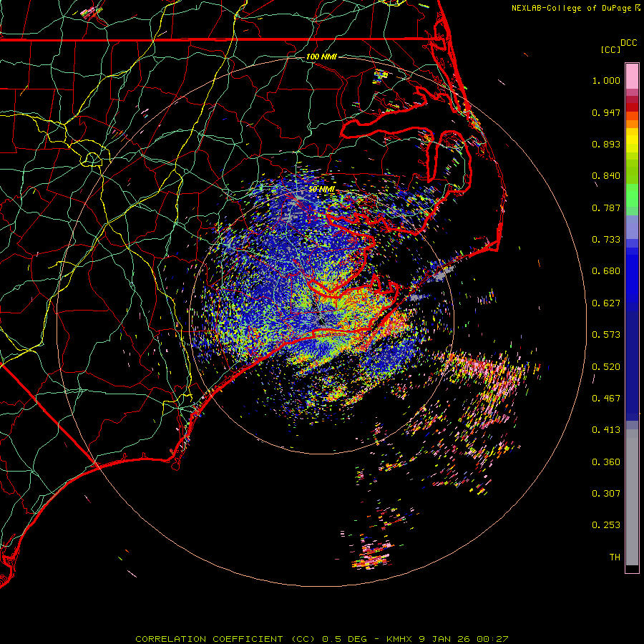Click the 1.000 value on the color scale
The width and height of the screenshot is (644, 644).
[606, 80]
